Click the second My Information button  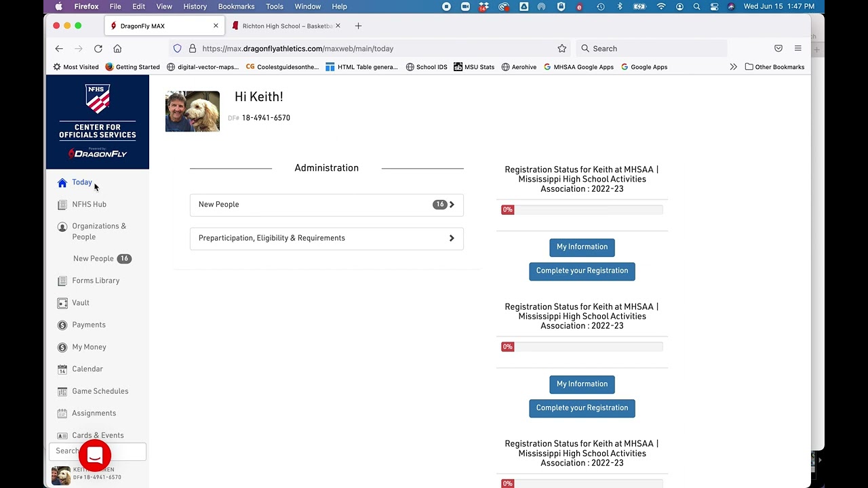point(582,384)
